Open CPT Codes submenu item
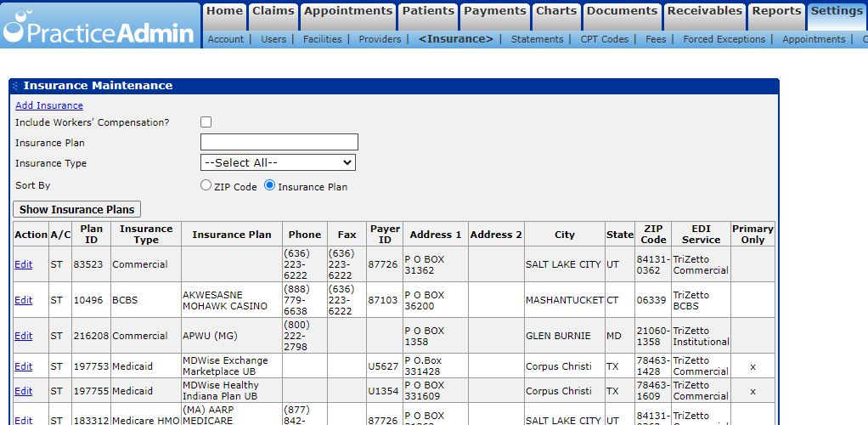The width and height of the screenshot is (868, 425). coord(605,39)
